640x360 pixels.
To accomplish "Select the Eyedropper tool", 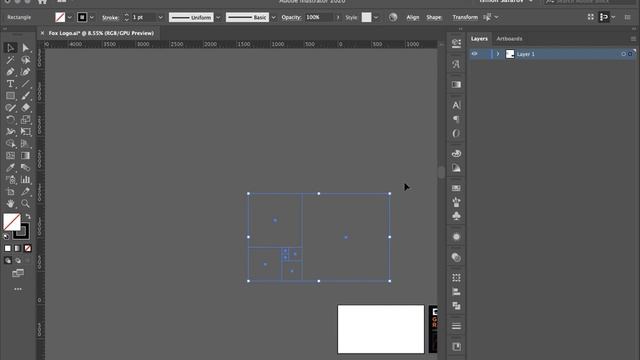I will [10, 167].
